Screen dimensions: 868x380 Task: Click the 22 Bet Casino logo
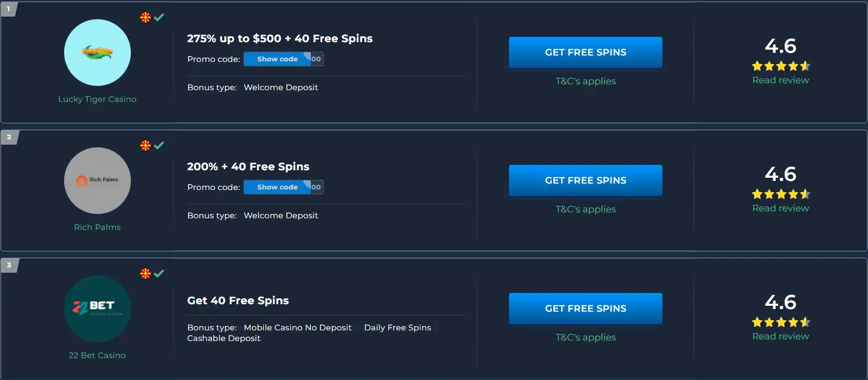97,309
